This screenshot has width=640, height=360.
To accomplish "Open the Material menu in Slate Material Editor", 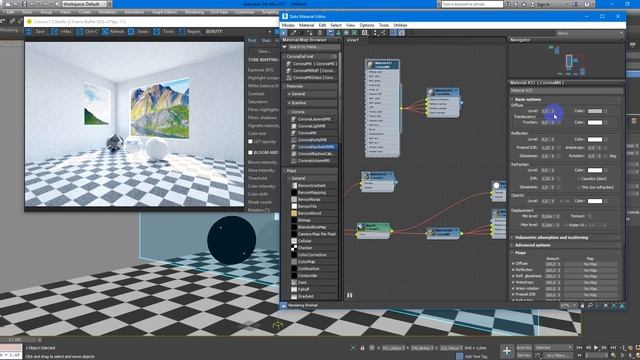I will tap(307, 25).
